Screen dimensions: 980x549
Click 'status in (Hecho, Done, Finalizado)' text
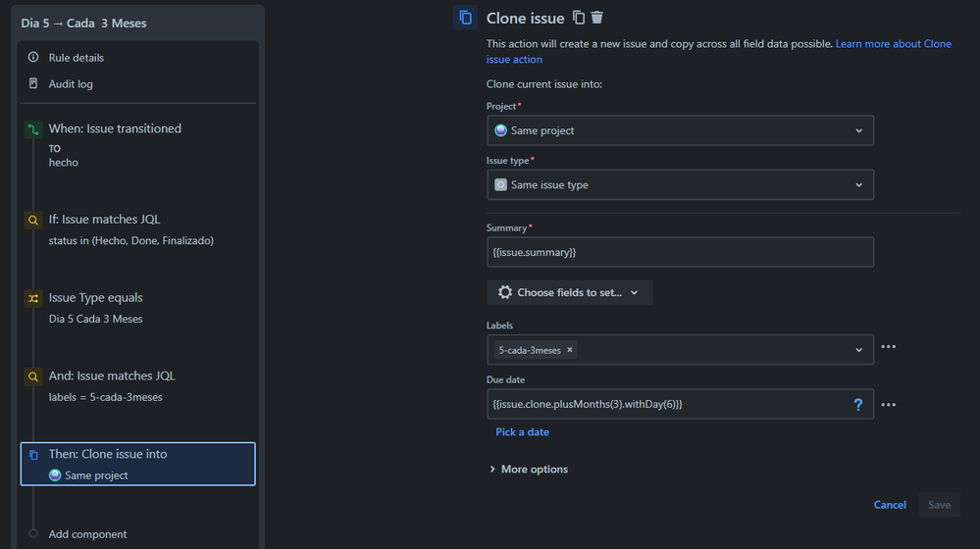(131, 240)
